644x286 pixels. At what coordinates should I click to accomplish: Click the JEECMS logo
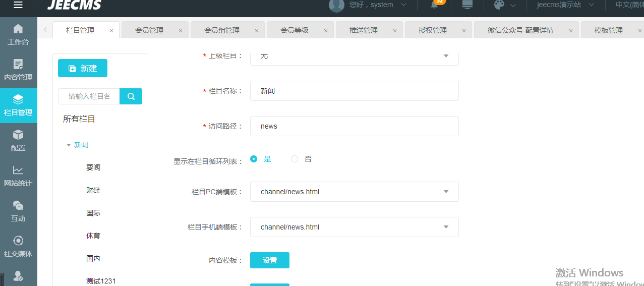pyautogui.click(x=74, y=5)
